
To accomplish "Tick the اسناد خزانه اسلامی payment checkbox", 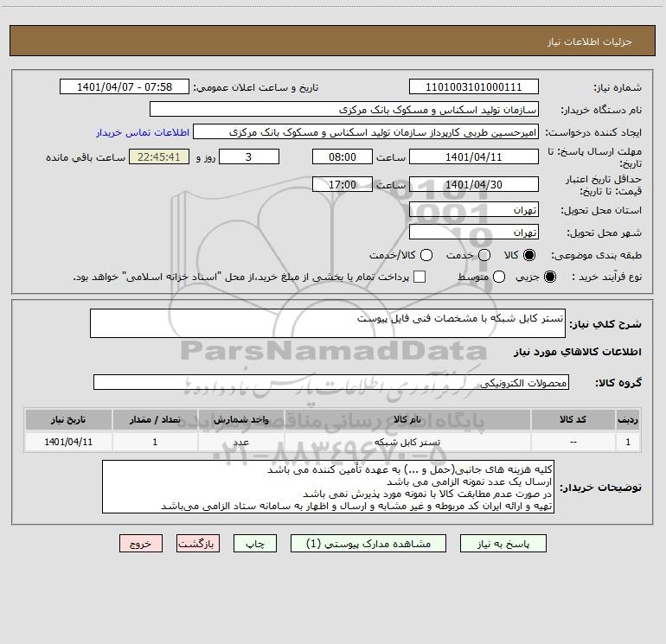I will point(419,277).
